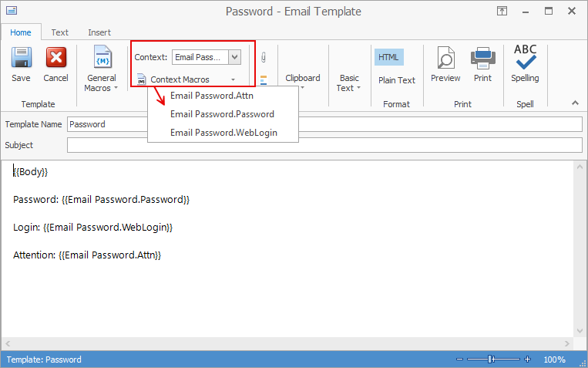Viewport: 588px width, 368px height.
Task: Click the paperclip attachment icon
Action: (x=264, y=57)
